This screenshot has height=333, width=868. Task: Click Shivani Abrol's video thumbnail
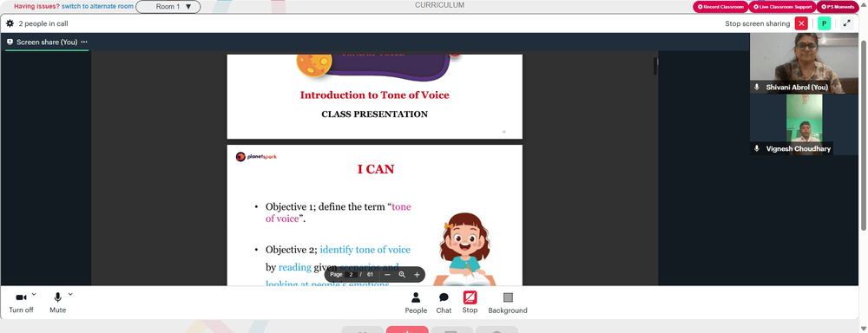coord(805,63)
